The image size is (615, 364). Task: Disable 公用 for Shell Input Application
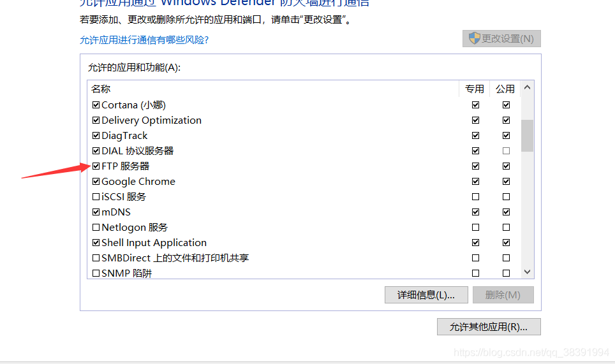[x=506, y=243]
